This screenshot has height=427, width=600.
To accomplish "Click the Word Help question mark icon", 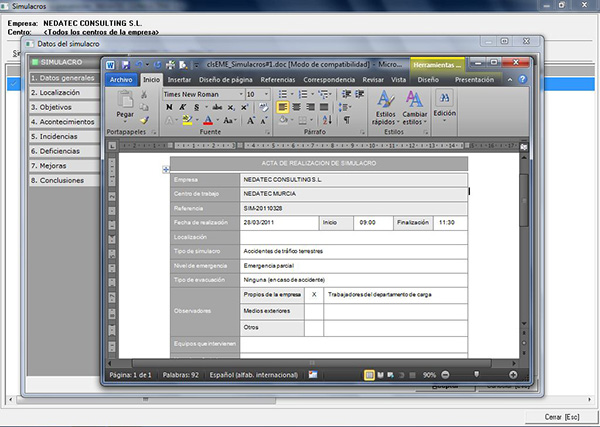I will pyautogui.click(x=522, y=80).
